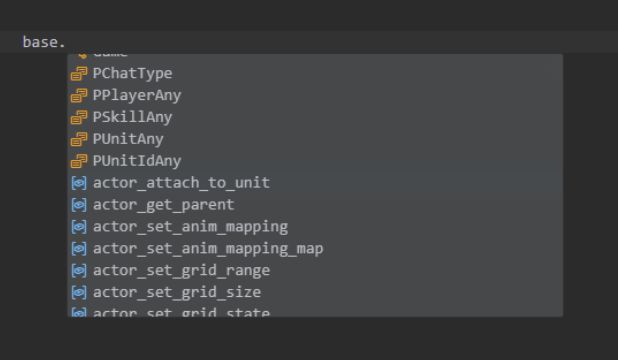The height and width of the screenshot is (360, 618).
Task: Choose the PPlayerAny suggestion
Action: [315, 95]
